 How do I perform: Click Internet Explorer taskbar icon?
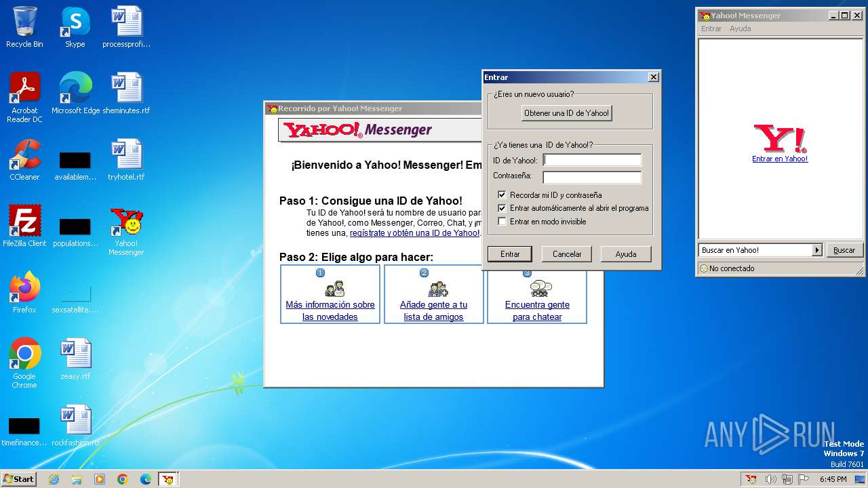(x=54, y=479)
